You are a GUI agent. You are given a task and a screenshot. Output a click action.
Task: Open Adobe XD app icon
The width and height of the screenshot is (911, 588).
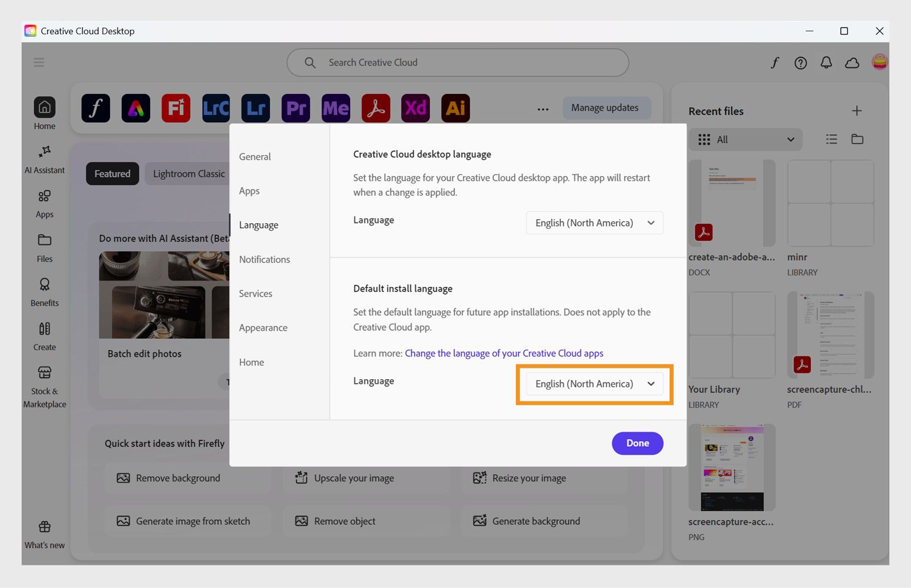tap(416, 108)
